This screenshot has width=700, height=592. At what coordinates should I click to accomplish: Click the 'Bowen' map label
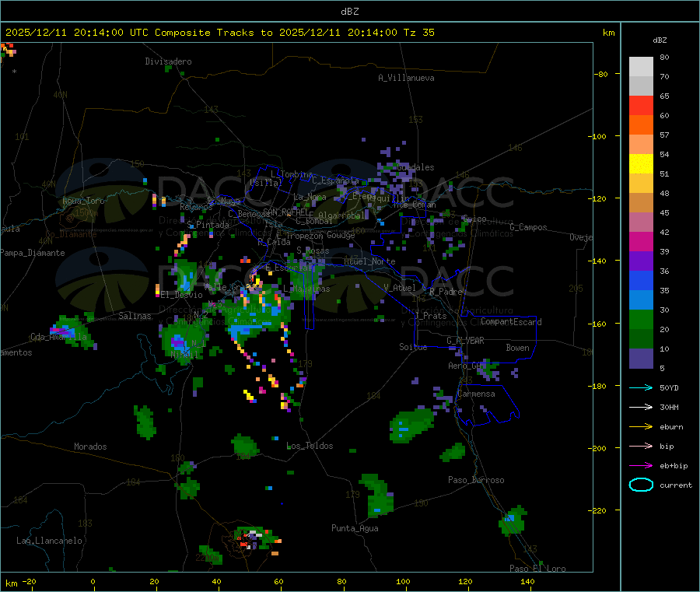(x=518, y=348)
